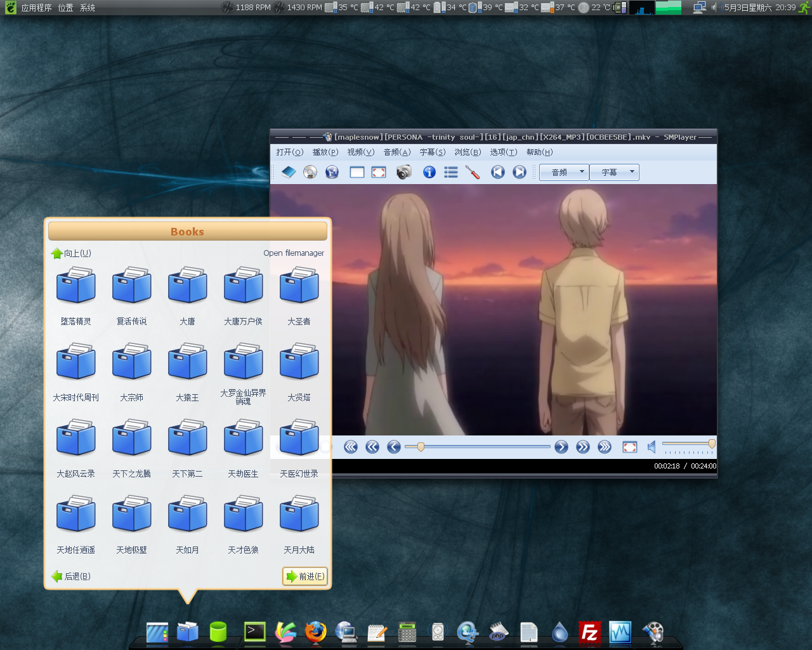
Task: Click 向上(U) to go up a folder
Action: coord(71,253)
